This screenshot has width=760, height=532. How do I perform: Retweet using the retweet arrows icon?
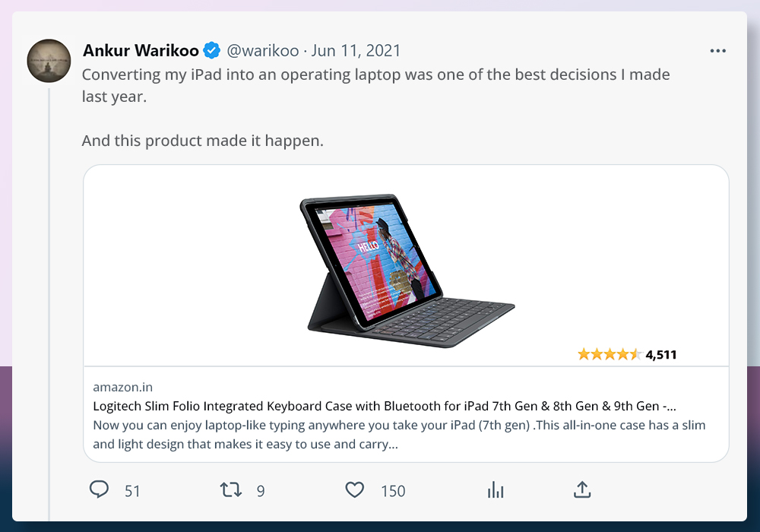[x=231, y=490]
